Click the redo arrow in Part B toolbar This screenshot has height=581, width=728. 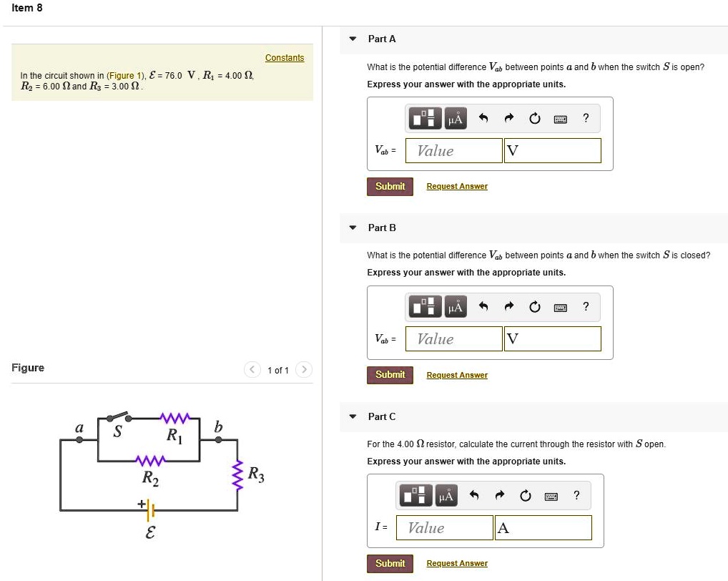coord(508,308)
